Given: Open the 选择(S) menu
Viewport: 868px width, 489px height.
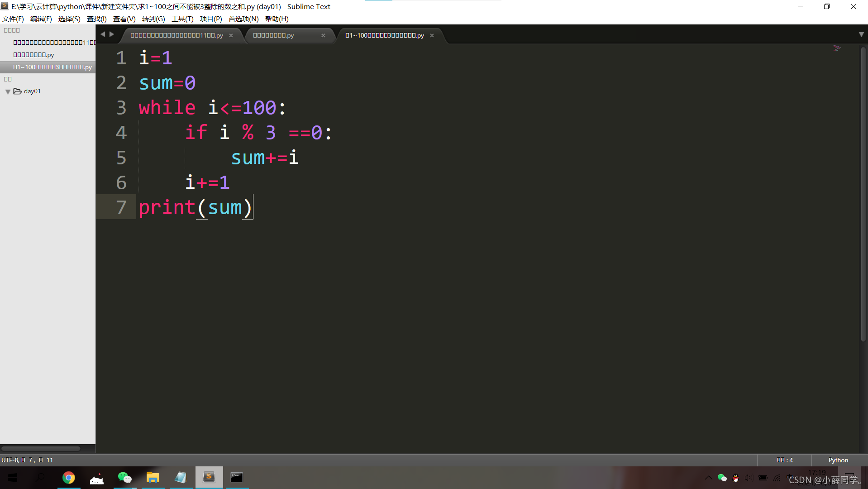Looking at the screenshot, I should coord(69,19).
